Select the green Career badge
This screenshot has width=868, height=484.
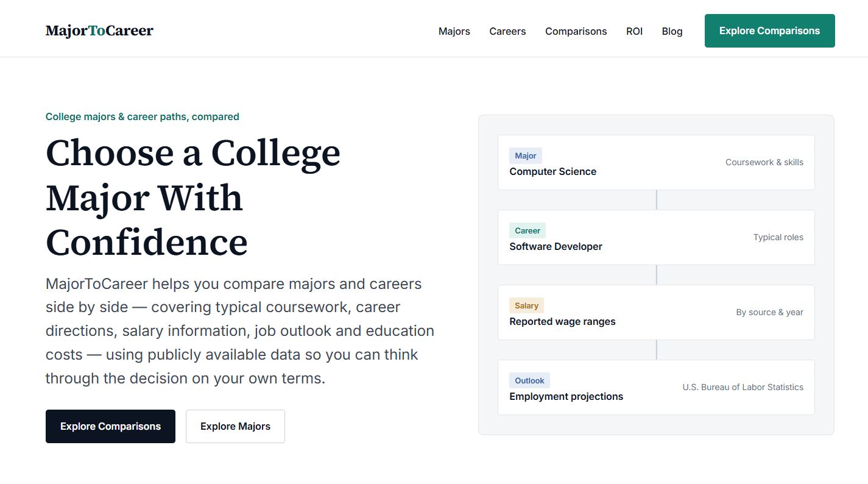coord(528,230)
